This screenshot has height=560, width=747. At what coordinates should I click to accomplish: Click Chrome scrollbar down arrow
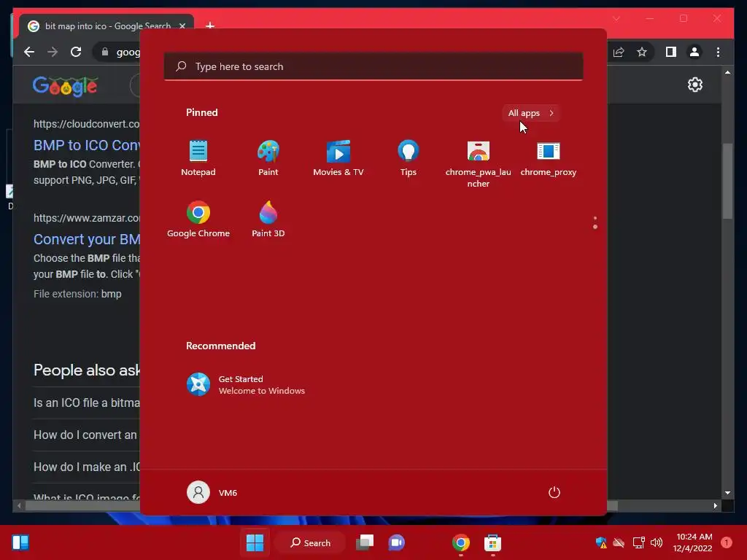[727, 493]
